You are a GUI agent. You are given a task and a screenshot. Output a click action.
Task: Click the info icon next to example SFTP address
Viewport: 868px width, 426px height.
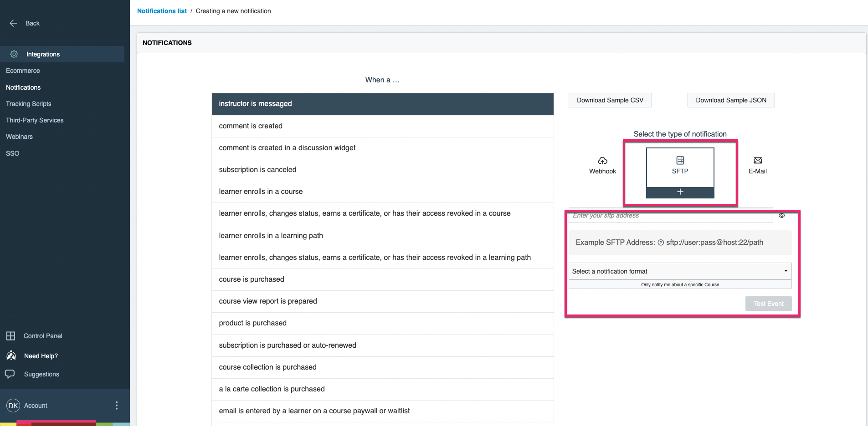[x=660, y=243]
